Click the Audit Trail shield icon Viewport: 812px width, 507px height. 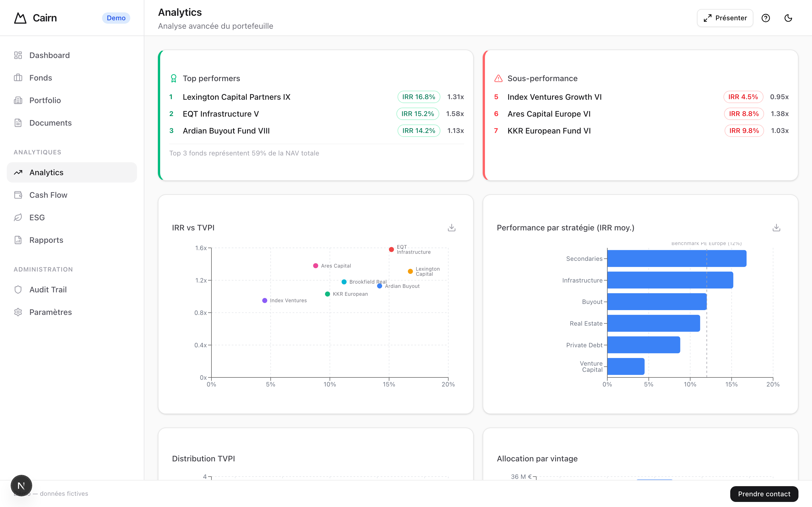[x=18, y=289]
